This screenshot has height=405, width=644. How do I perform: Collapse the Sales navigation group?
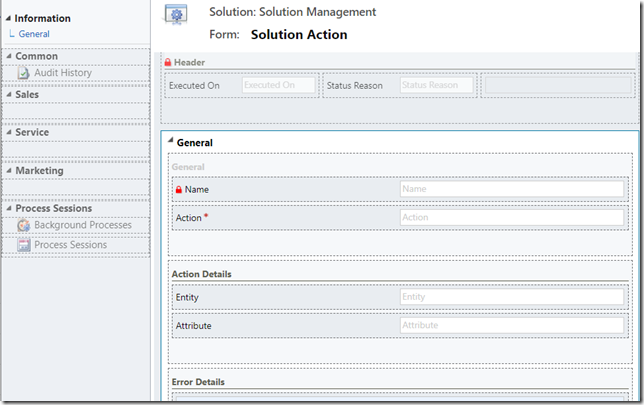pos(9,94)
